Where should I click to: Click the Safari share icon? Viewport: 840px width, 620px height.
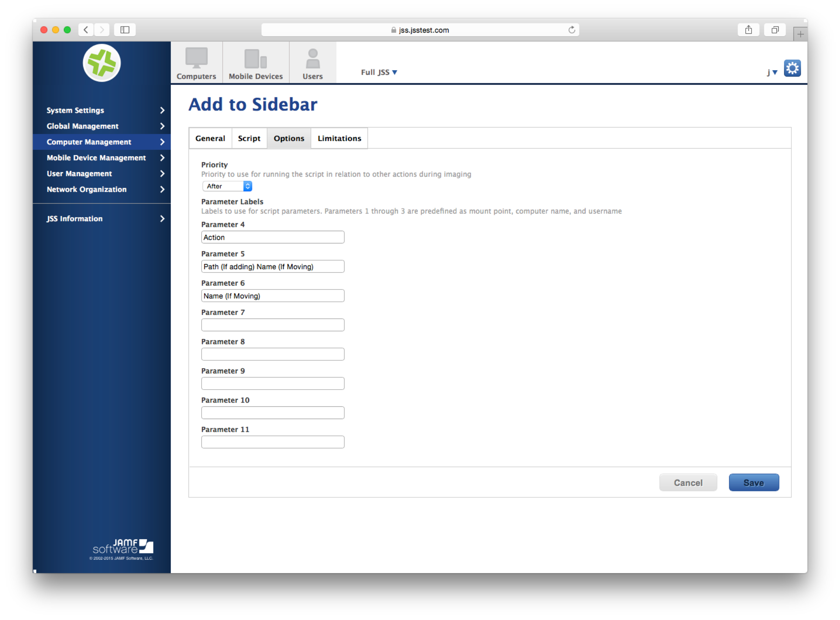point(748,30)
